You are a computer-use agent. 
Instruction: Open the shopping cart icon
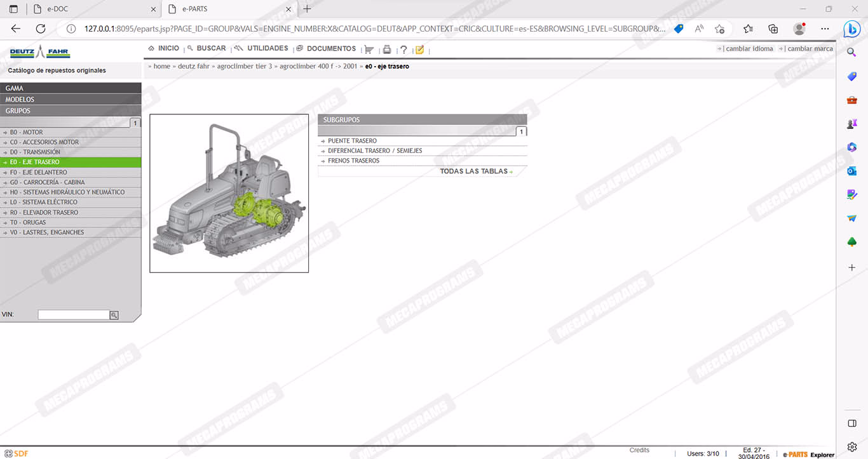(369, 50)
